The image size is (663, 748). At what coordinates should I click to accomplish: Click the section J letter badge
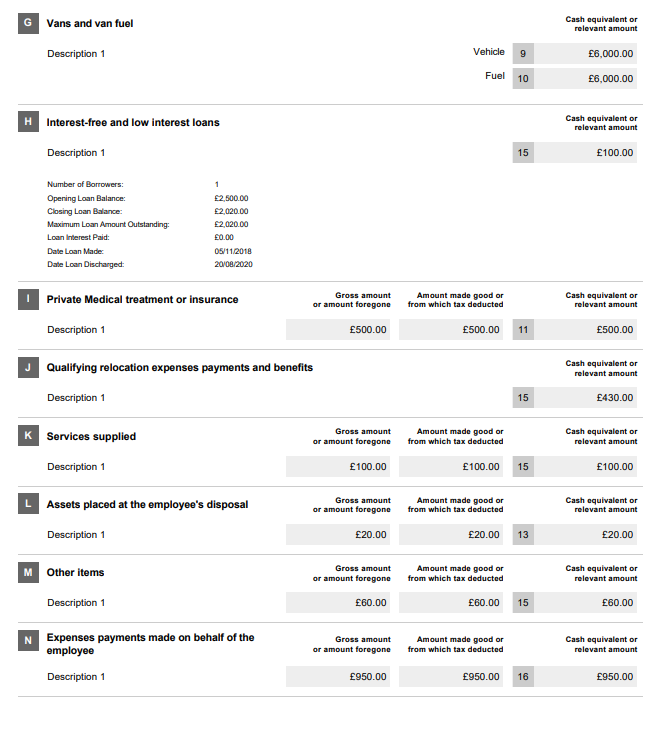tap(28, 367)
